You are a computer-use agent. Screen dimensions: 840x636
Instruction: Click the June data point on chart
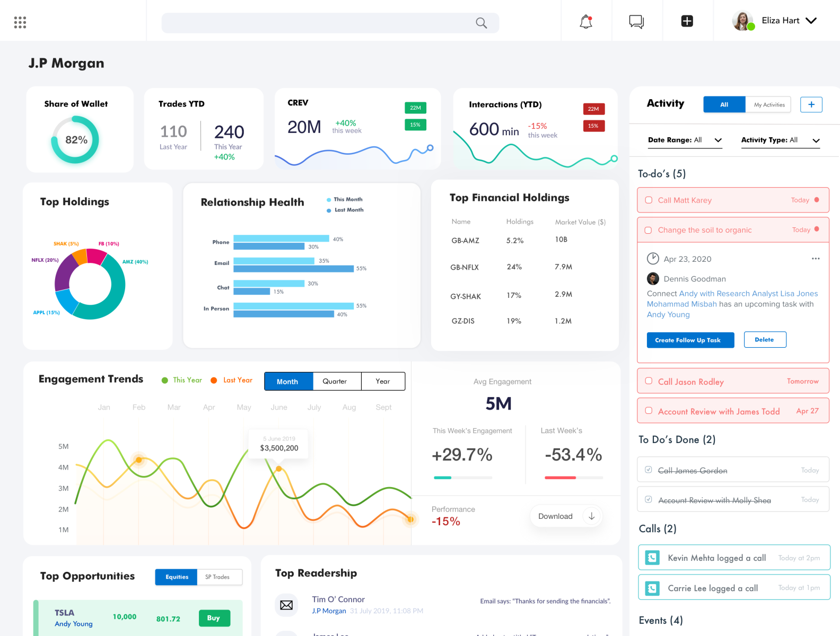(x=279, y=469)
